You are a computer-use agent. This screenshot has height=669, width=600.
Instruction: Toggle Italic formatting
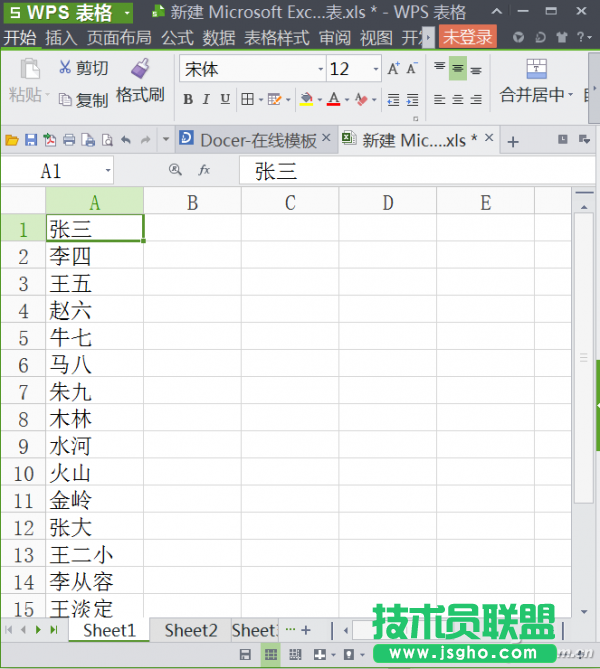(206, 99)
